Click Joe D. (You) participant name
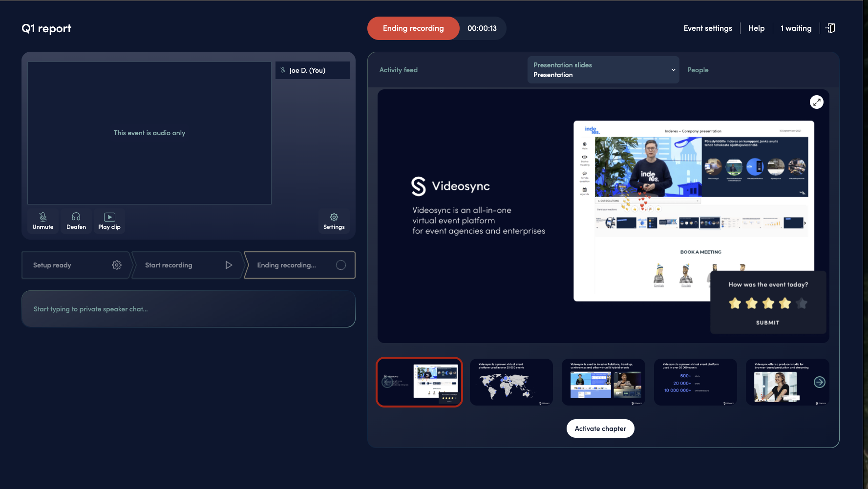 tap(307, 70)
